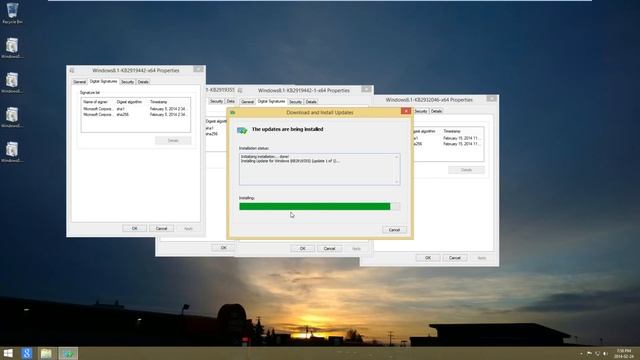Open Security tab in KB2932046-x64 Properties
This screenshot has width=640, height=360.
pyautogui.click(x=421, y=111)
